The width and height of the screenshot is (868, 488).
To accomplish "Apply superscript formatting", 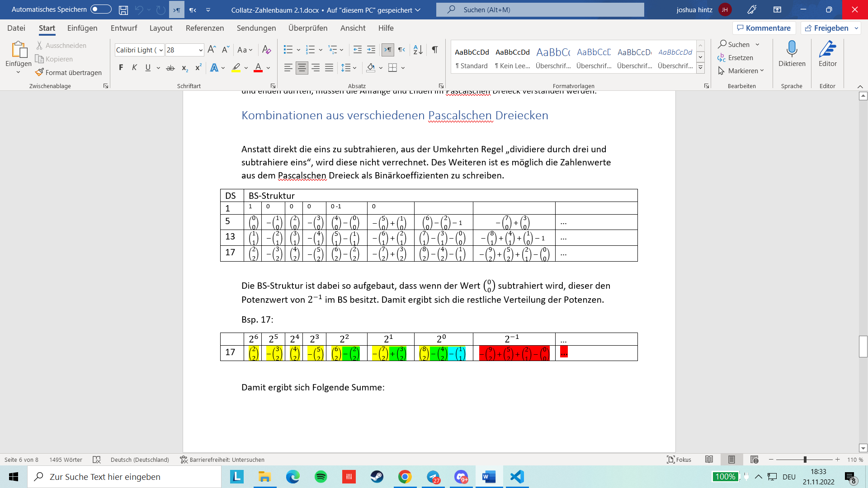I will tap(198, 68).
